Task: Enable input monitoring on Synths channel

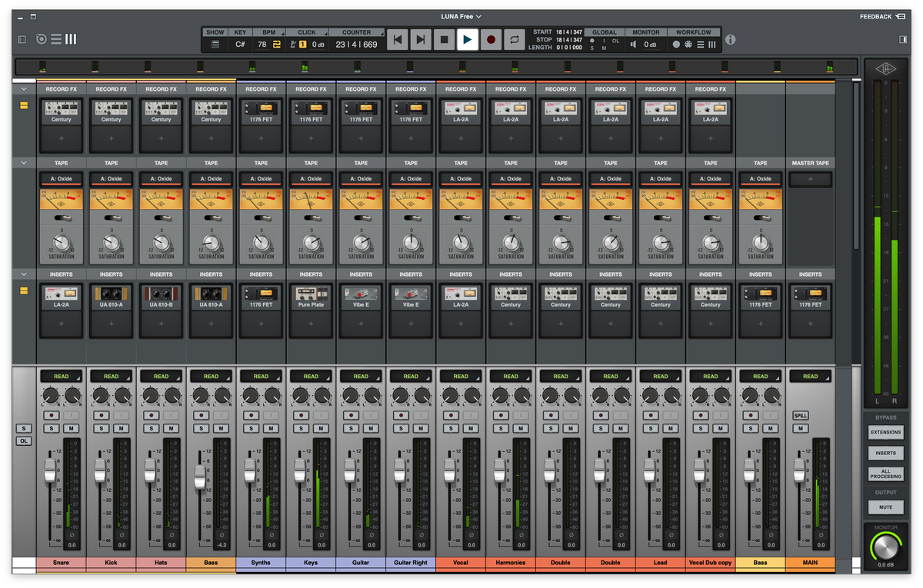Action: pos(271,415)
